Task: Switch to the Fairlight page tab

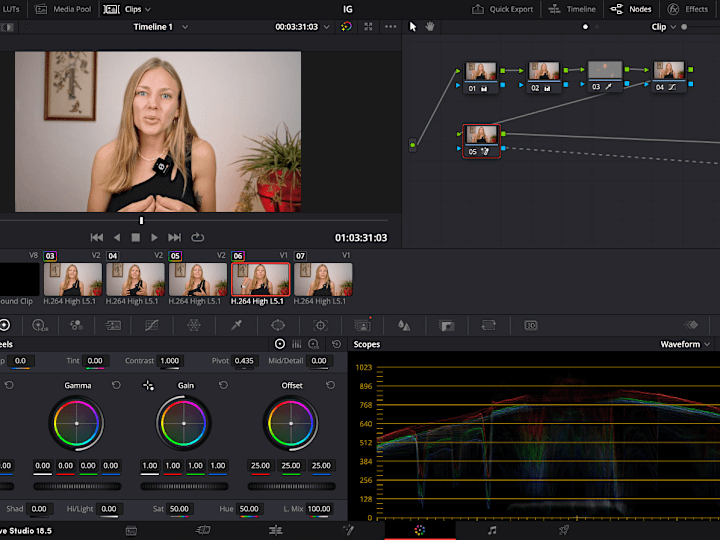Action: tap(492, 531)
